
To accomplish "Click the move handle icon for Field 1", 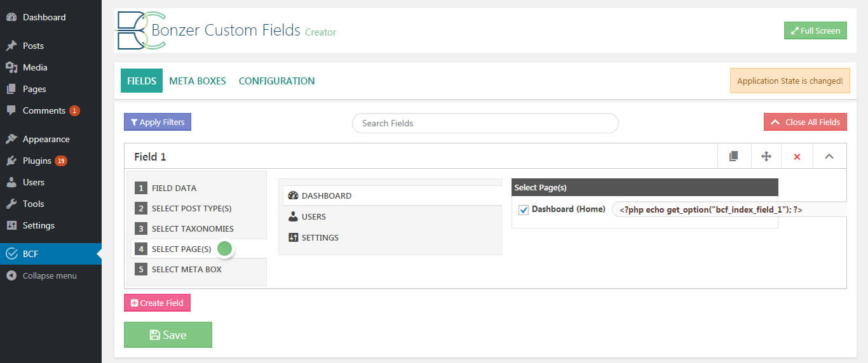I will [766, 156].
